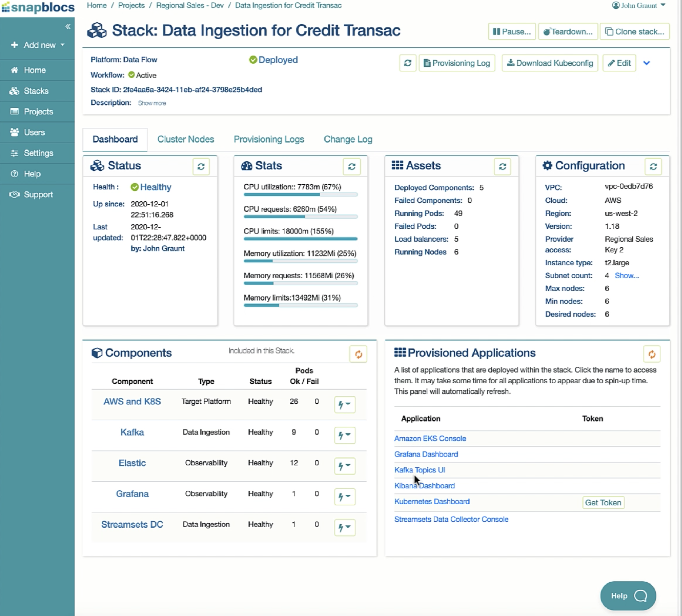Switch to the Cluster Nodes tab
This screenshot has height=616, width=682.
[x=185, y=139]
